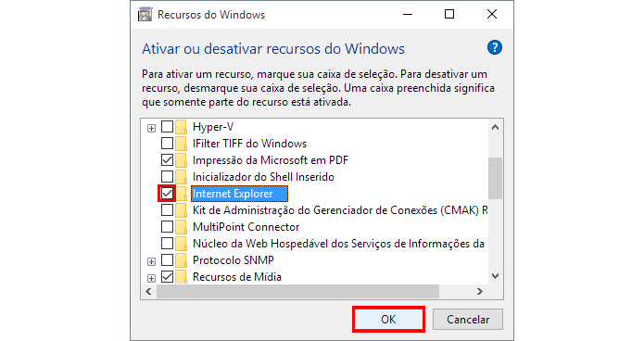
Task: Click the Recursos de Mídia folder icon
Action: point(181,276)
